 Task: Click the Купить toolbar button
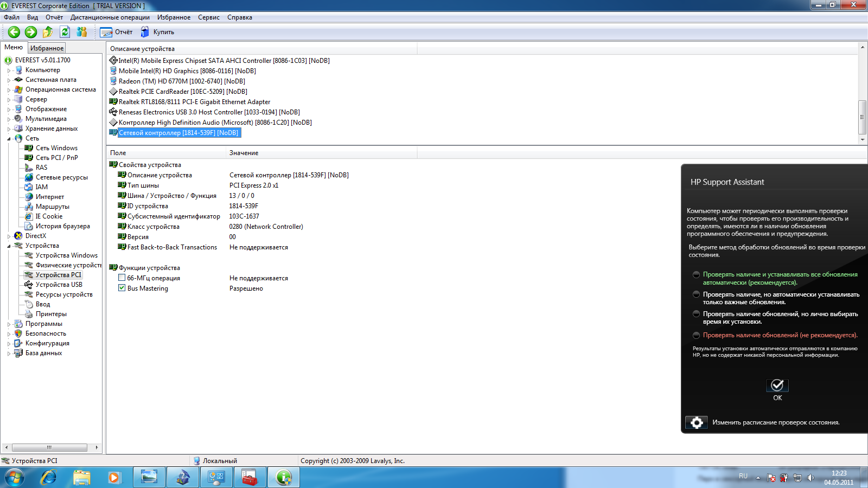point(157,32)
